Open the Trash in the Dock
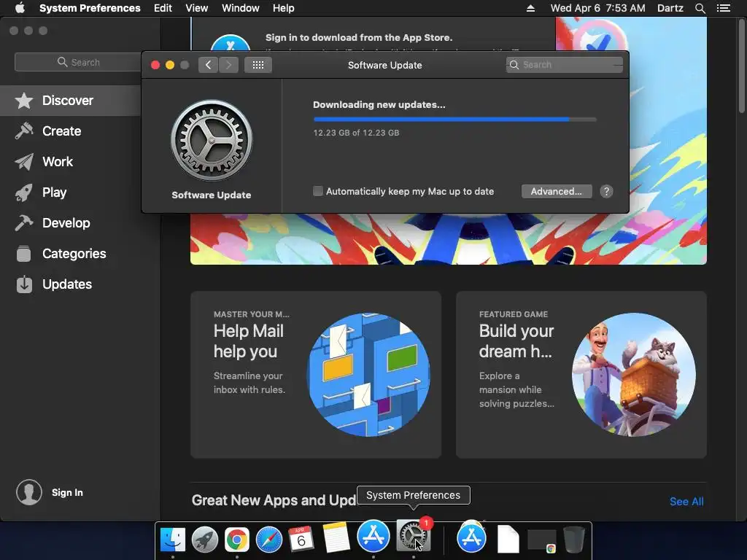This screenshot has height=560, width=747. 574,539
